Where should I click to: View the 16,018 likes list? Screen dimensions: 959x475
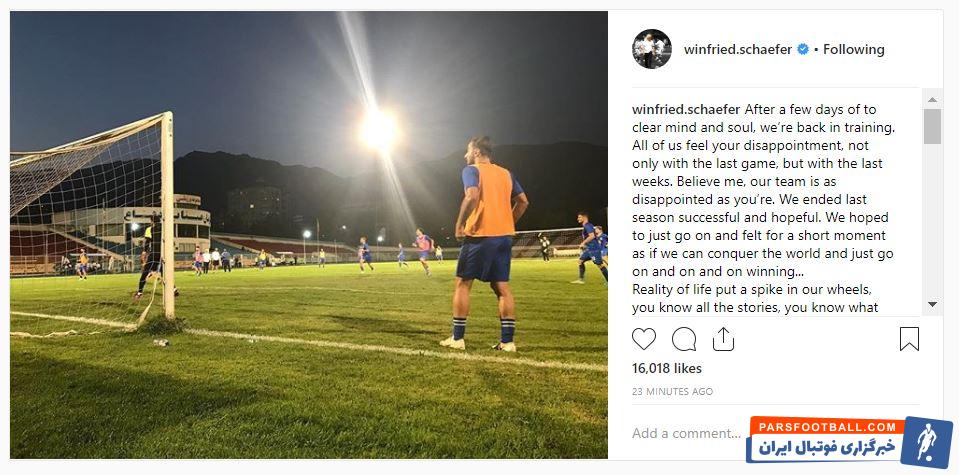click(667, 369)
